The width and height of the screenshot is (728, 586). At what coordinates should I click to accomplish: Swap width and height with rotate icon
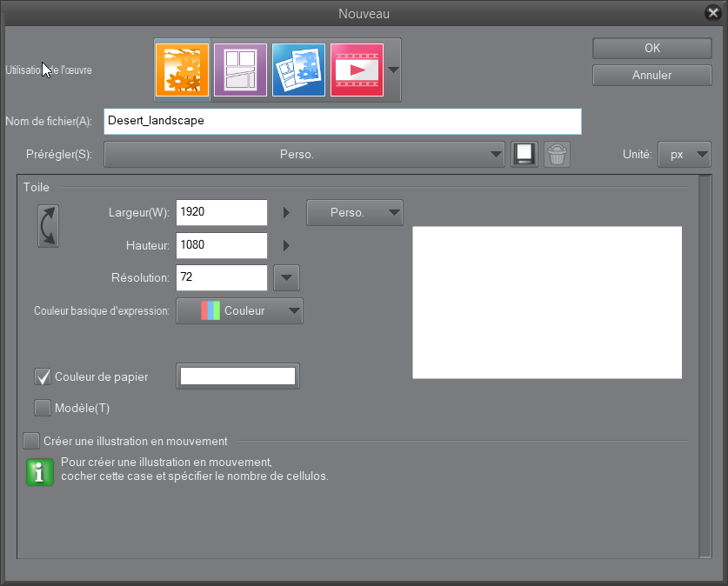pyautogui.click(x=48, y=226)
